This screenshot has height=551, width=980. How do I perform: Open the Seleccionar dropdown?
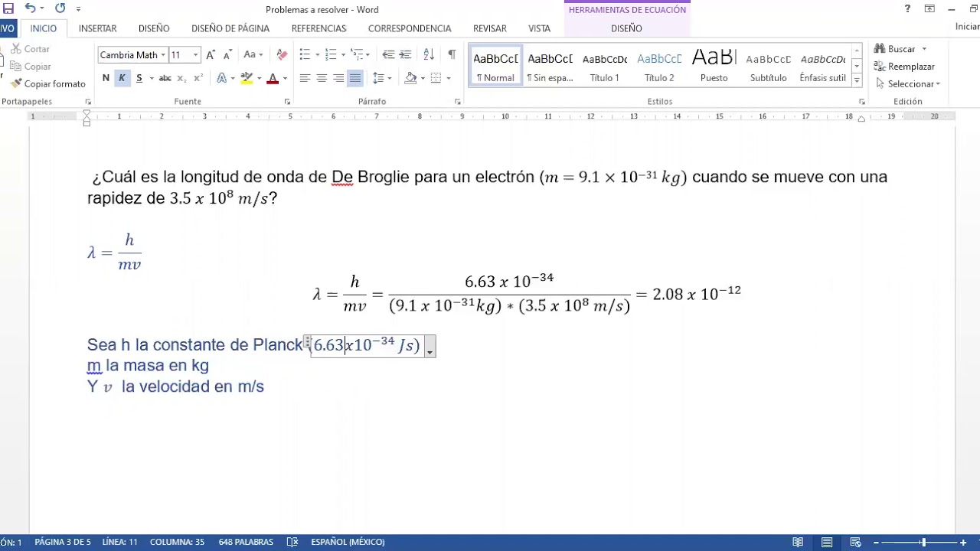(908, 83)
